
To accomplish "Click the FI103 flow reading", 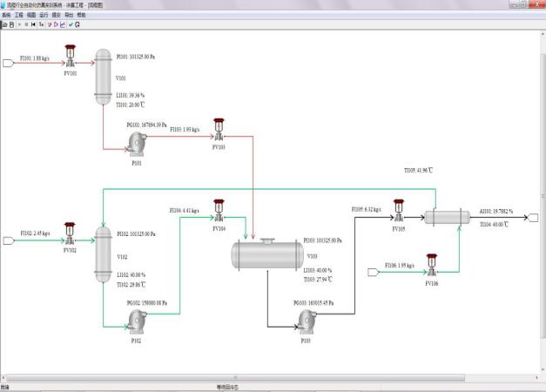I will (185, 129).
